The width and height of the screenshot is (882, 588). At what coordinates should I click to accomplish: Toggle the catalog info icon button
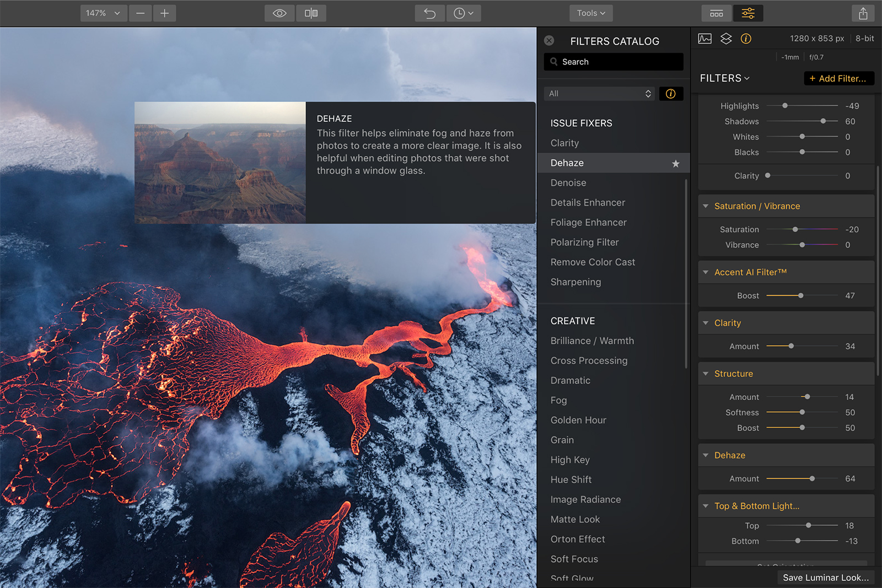671,94
